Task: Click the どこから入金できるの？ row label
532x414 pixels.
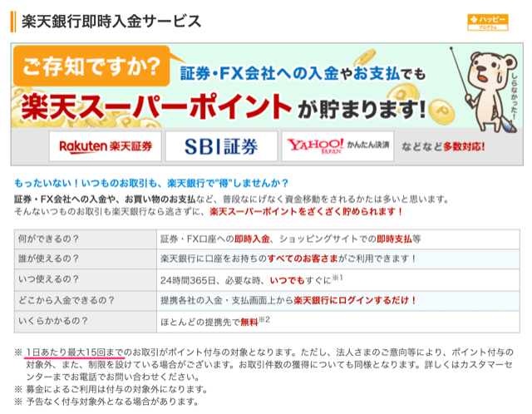Action: click(x=66, y=300)
